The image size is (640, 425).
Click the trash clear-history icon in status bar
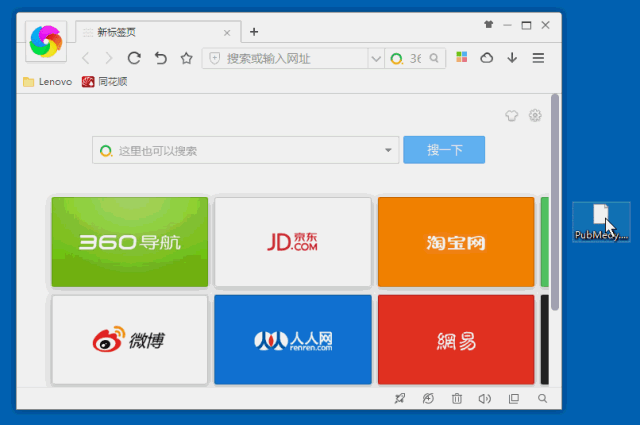pos(457,398)
